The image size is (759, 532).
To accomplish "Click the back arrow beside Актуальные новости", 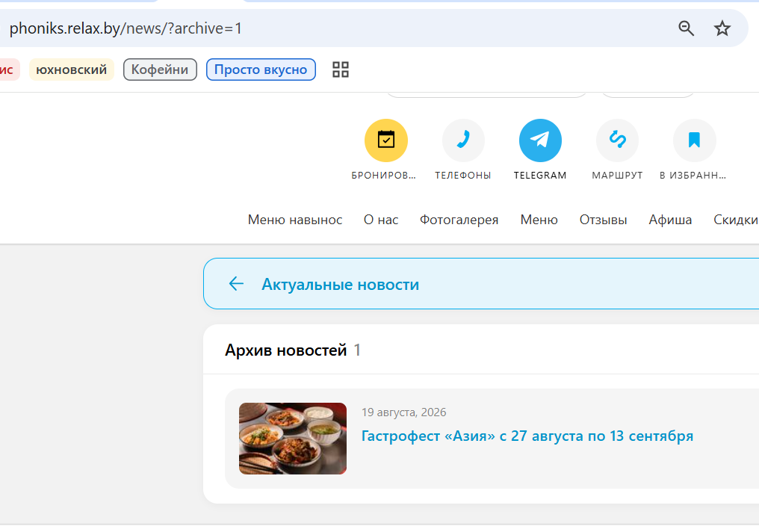I will (x=236, y=284).
